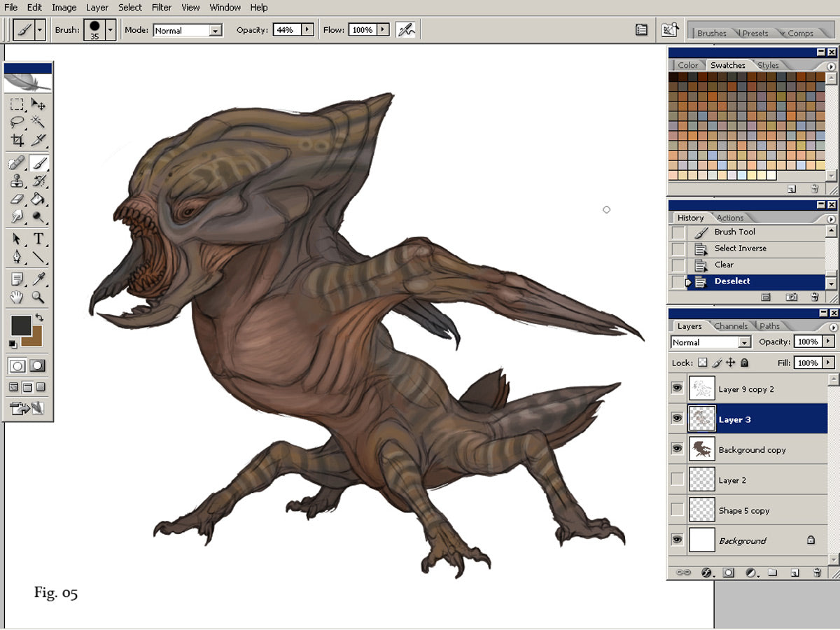Select the Type tool

(38, 239)
